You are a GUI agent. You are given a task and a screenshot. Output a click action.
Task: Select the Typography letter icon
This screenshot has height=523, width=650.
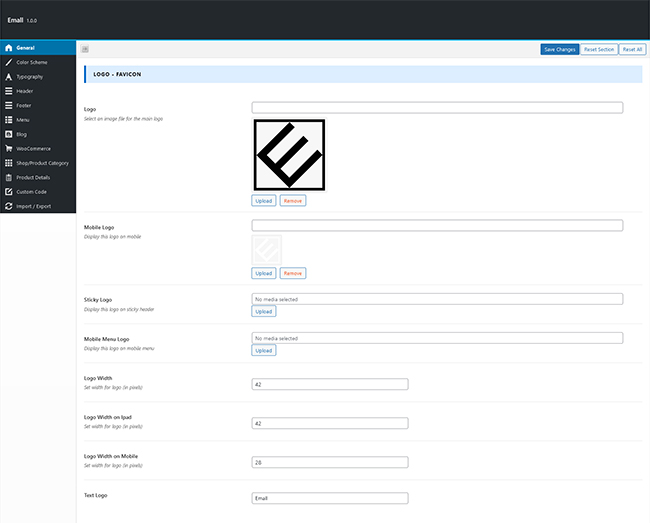[x=9, y=77]
